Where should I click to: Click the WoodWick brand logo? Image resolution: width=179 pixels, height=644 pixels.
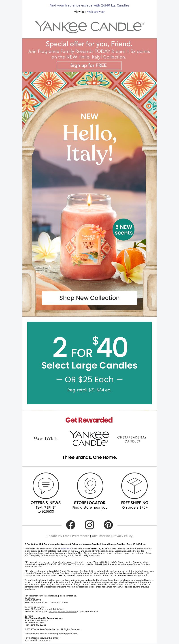[46, 438]
